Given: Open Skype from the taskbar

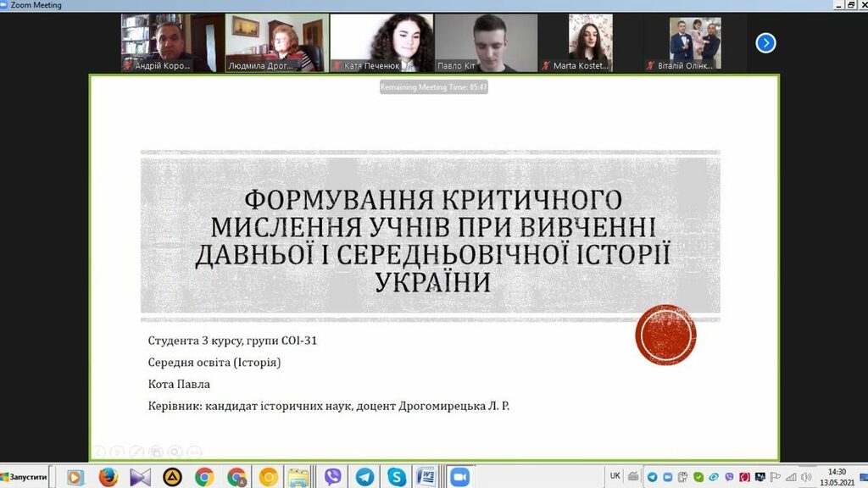Looking at the screenshot, I should tap(396, 477).
